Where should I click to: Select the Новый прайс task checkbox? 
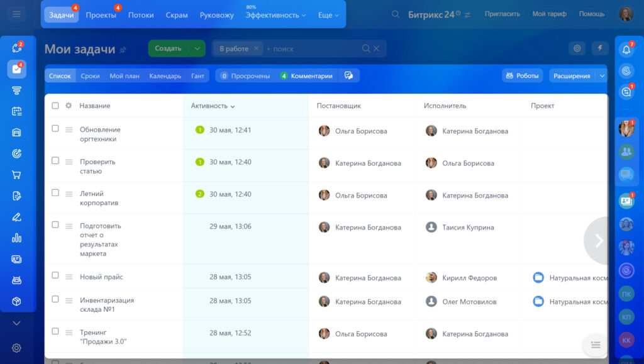(55, 276)
